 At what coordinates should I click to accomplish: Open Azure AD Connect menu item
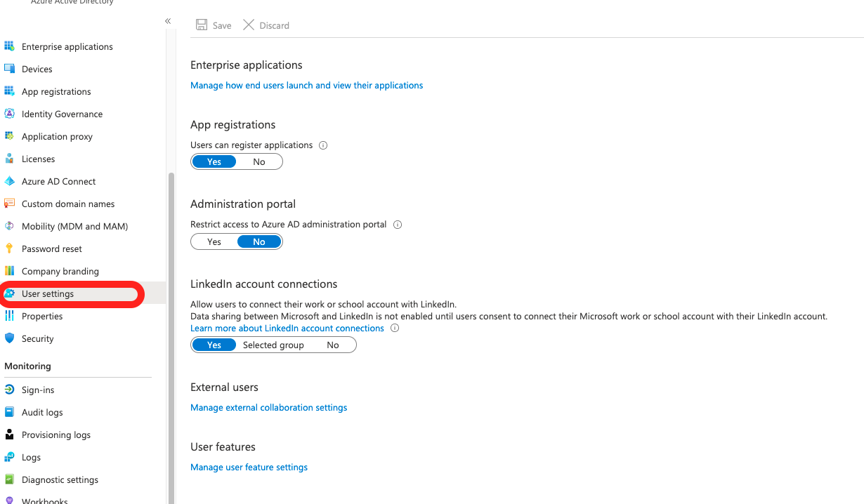coord(59,181)
